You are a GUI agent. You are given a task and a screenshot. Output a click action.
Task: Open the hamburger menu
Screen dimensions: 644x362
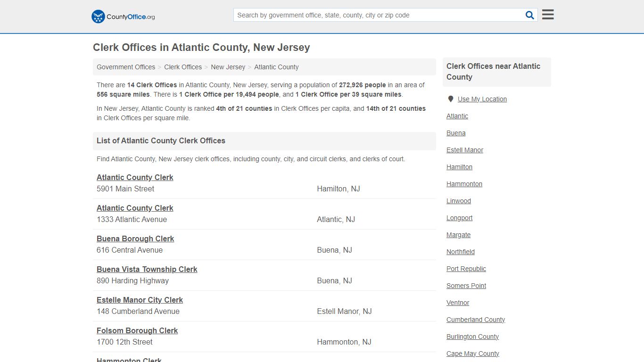[x=548, y=15]
